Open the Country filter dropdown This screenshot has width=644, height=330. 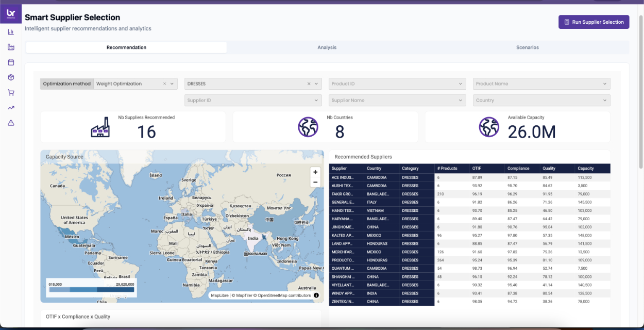(x=541, y=101)
